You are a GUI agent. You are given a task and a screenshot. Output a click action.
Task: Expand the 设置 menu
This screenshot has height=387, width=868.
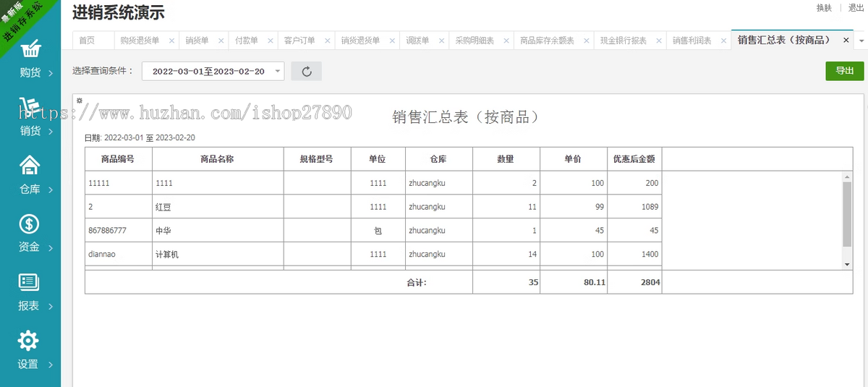[x=51, y=365]
